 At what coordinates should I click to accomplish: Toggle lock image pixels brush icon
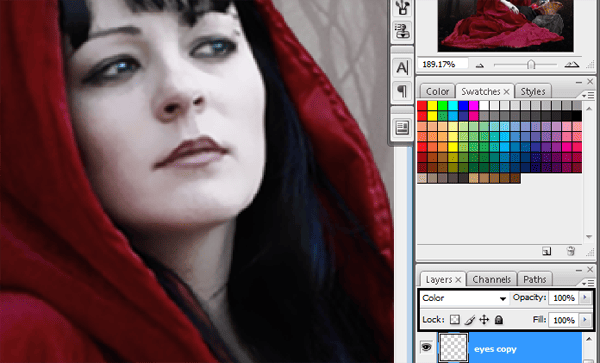pyautogui.click(x=470, y=319)
